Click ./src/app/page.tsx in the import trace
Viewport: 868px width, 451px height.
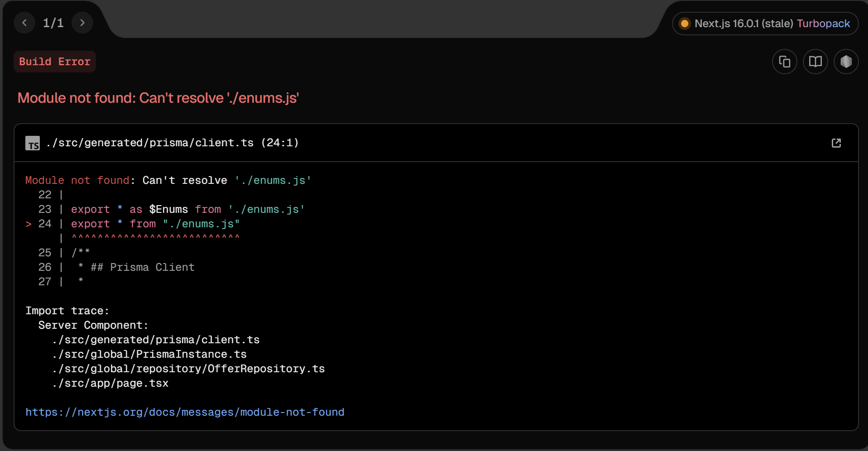tap(110, 383)
